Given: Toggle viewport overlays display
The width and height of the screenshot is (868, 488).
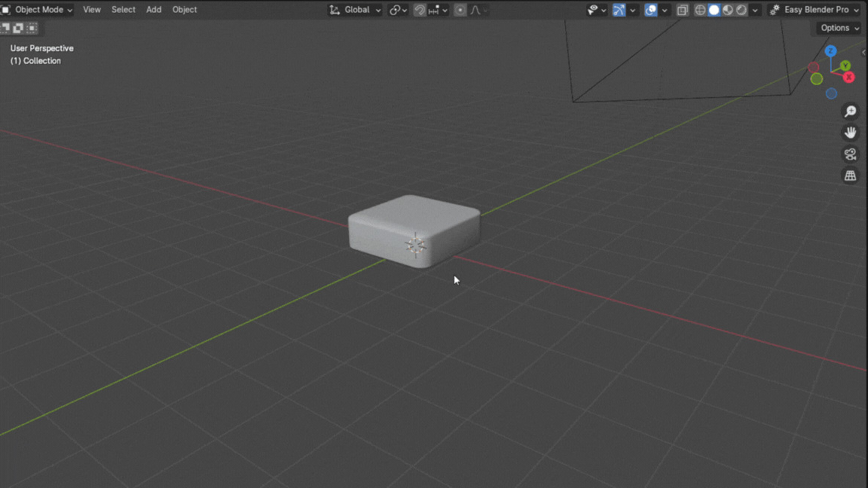Looking at the screenshot, I should click(x=651, y=10).
